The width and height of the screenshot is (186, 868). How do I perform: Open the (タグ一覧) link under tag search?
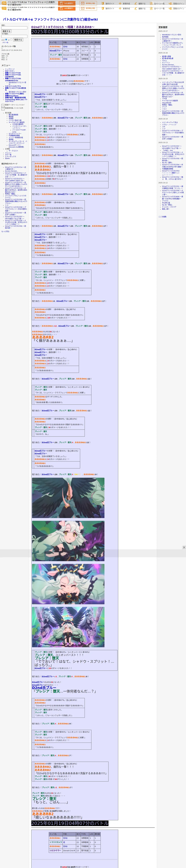tap(5, 42)
